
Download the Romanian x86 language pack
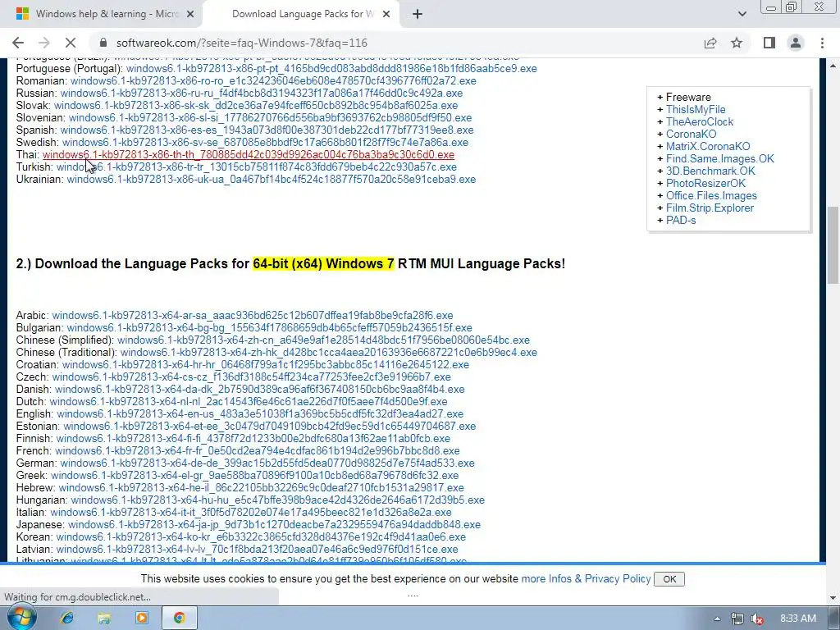click(x=273, y=81)
